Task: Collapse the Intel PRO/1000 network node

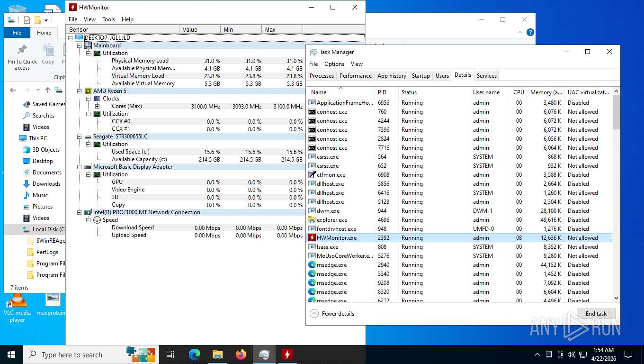Action: [80, 212]
